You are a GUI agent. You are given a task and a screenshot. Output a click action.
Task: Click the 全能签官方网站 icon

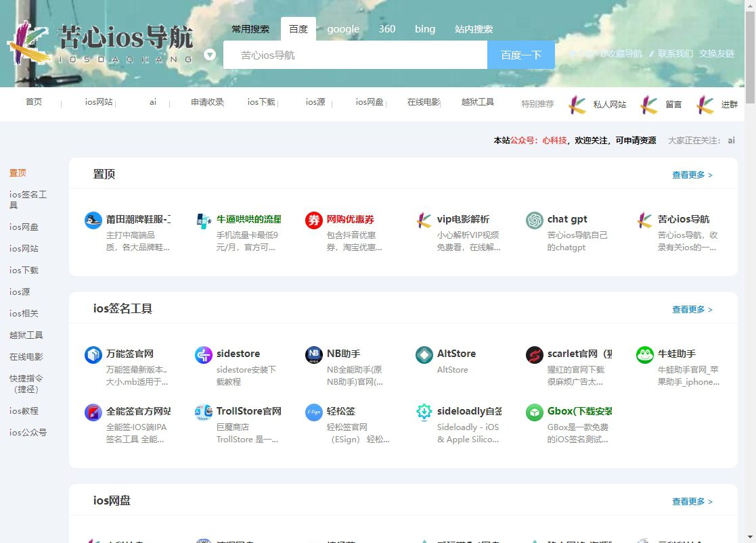click(93, 412)
